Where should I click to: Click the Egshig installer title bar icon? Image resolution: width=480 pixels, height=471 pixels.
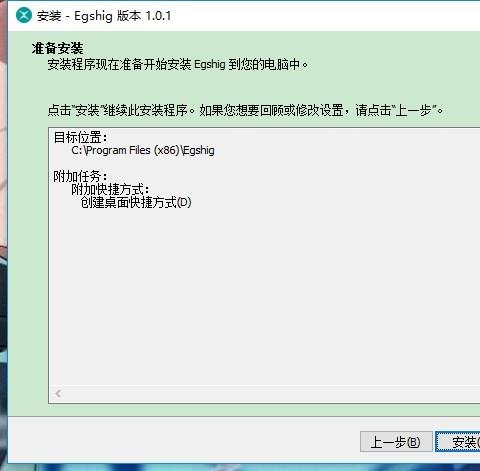24,15
